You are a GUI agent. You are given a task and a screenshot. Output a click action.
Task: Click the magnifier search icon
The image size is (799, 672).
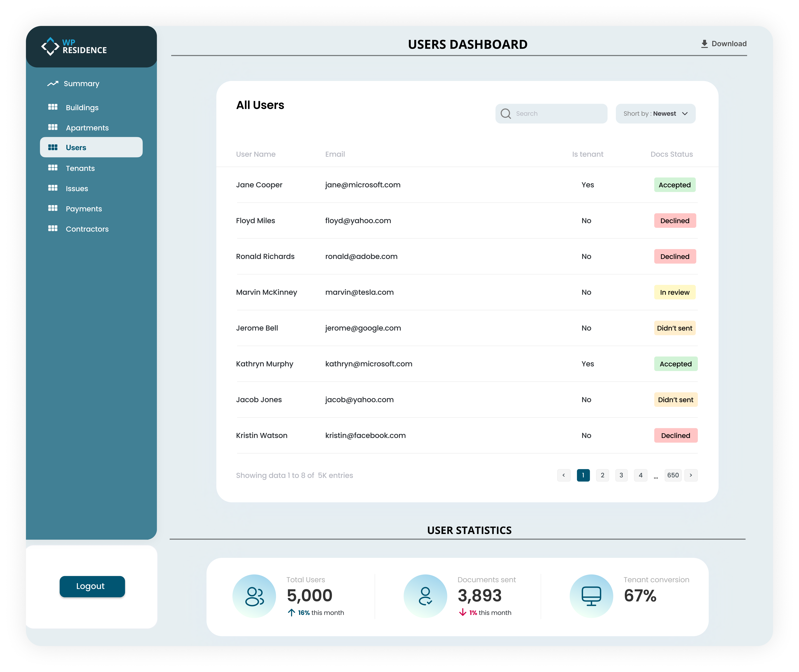click(506, 114)
